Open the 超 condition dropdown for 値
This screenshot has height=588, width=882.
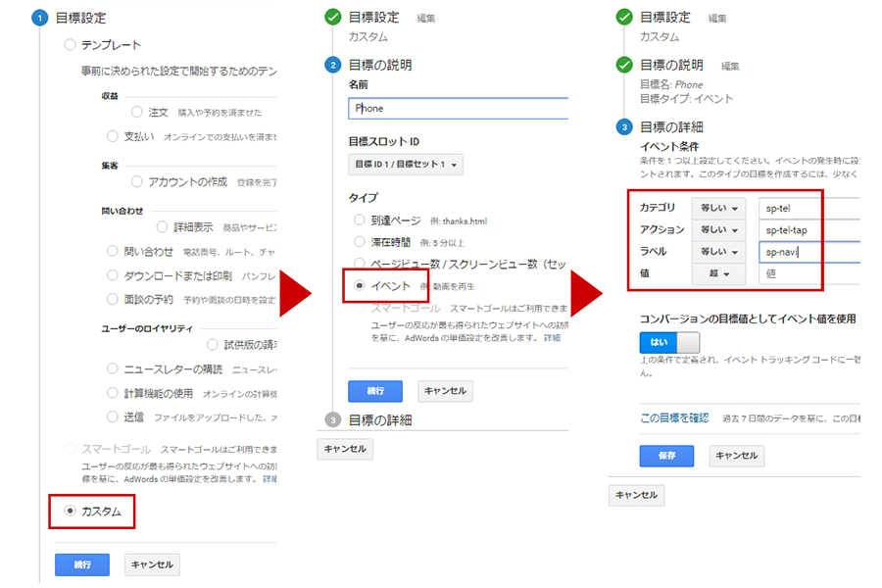pos(718,274)
